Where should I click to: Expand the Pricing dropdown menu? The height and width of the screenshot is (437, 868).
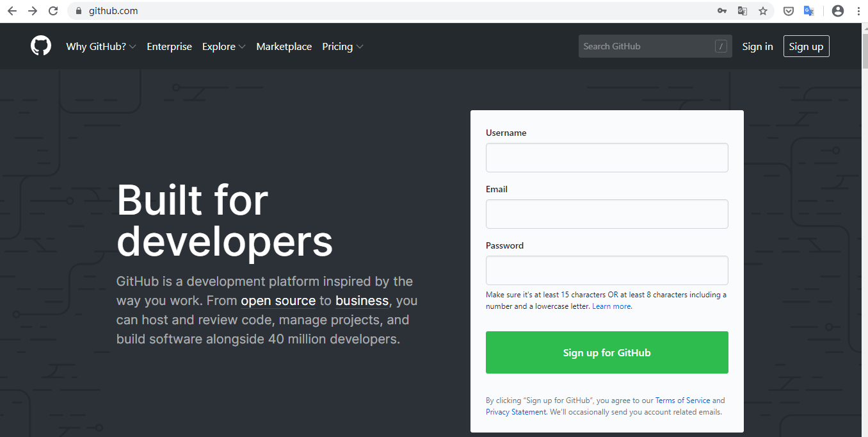(x=342, y=46)
